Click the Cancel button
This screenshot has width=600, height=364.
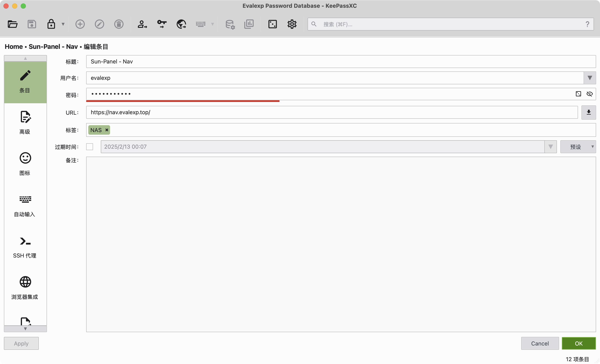[540, 343]
